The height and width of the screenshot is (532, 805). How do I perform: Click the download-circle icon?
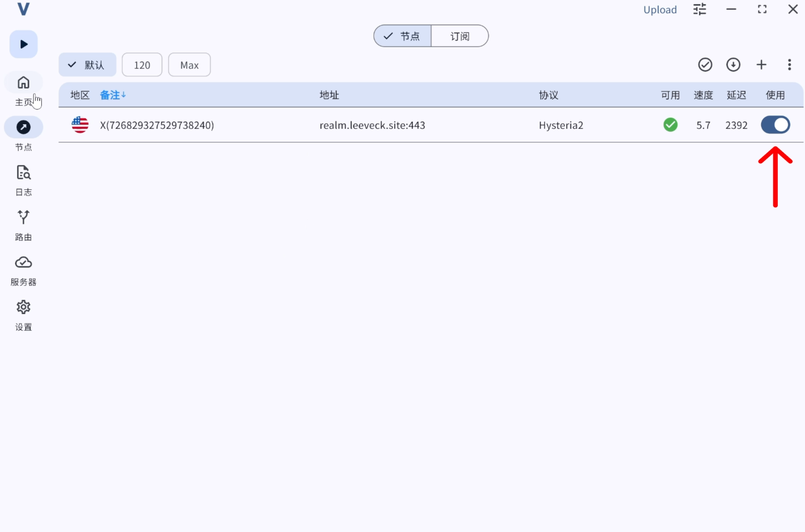click(733, 65)
